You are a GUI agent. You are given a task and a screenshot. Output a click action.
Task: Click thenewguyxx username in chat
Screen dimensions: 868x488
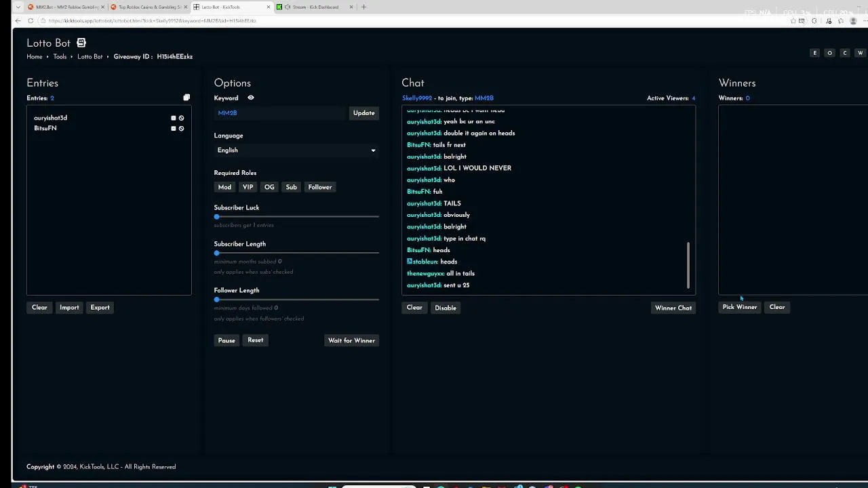coord(425,274)
